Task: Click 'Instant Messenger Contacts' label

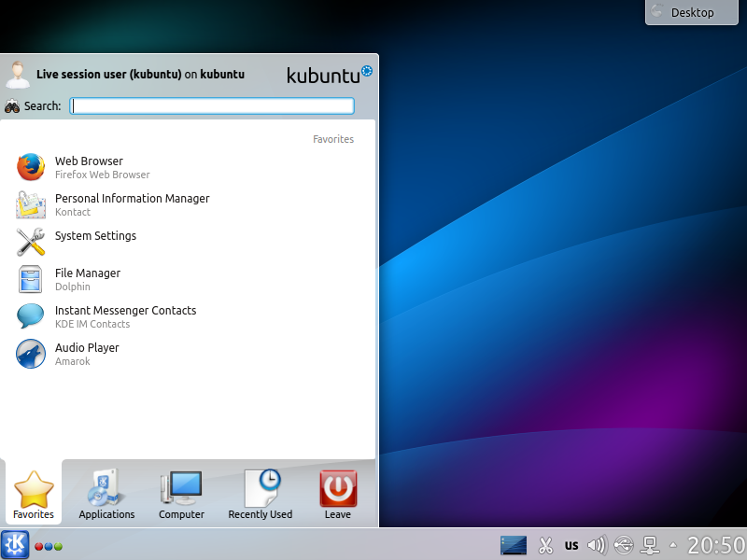Action: 126,311
